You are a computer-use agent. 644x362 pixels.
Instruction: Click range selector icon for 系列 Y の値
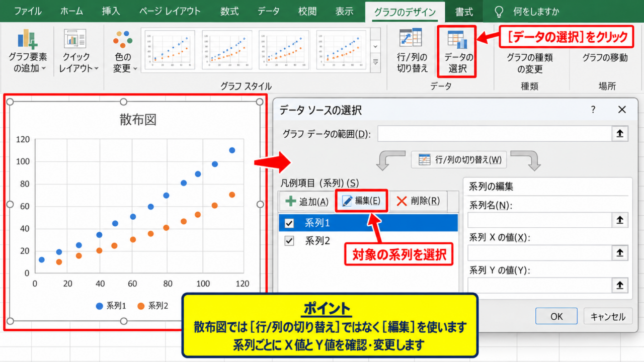620,286
